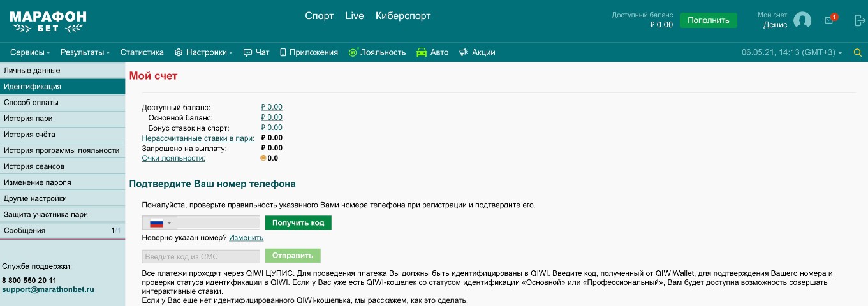Select Идентификация in the sidebar
Screen dimensions: 868x306
click(x=63, y=86)
